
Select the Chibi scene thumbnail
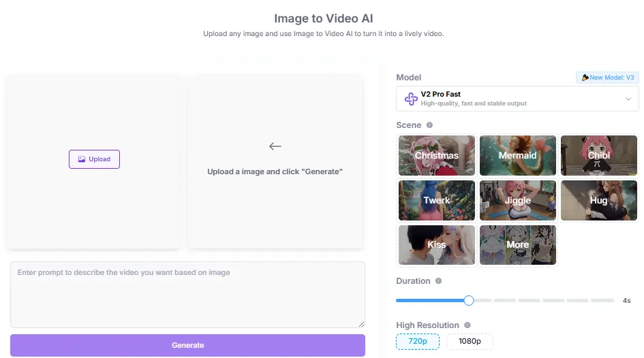[x=599, y=155]
